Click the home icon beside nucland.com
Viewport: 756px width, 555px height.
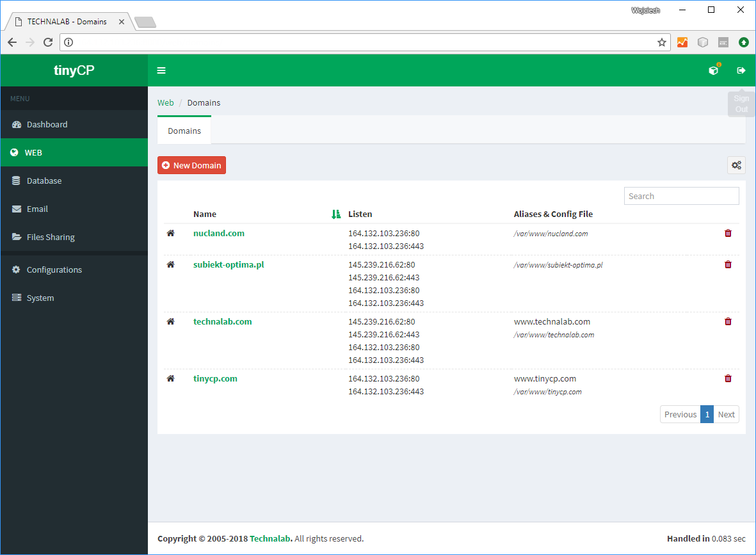point(171,234)
